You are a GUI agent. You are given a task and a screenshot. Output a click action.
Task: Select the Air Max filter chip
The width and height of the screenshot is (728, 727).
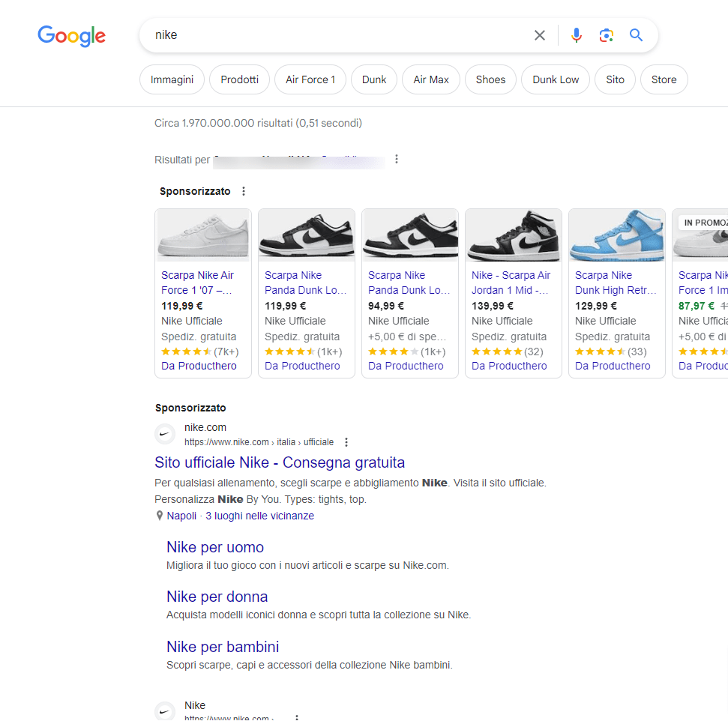[x=431, y=80]
